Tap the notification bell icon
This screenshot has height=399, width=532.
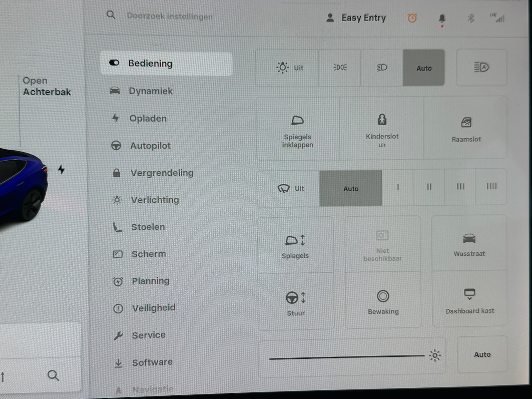pyautogui.click(x=442, y=19)
